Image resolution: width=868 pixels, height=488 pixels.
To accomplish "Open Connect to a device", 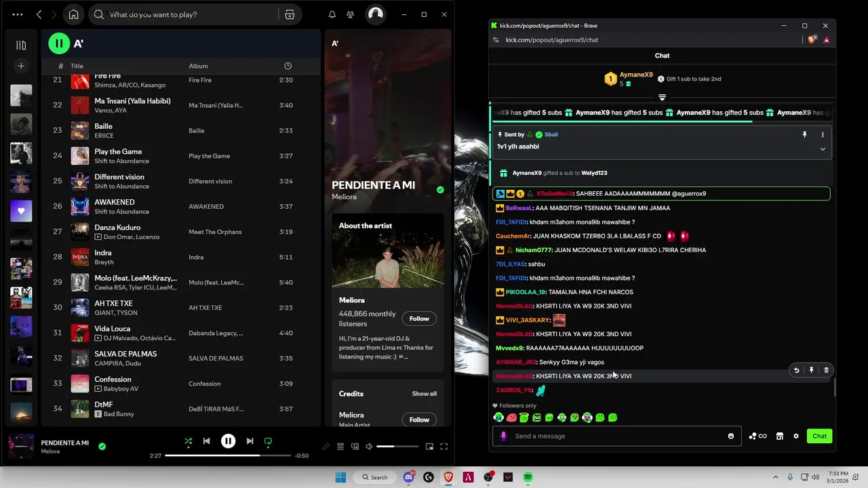I will 355,446.
